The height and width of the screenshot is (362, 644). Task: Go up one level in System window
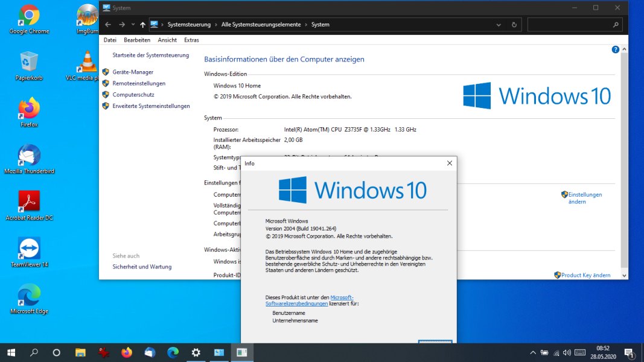pyautogui.click(x=142, y=25)
